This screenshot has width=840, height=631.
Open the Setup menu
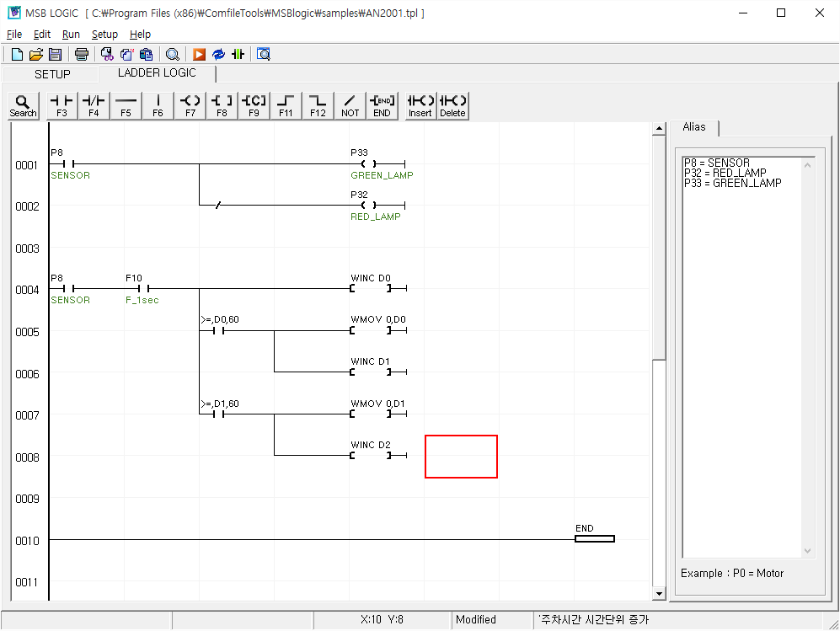104,35
